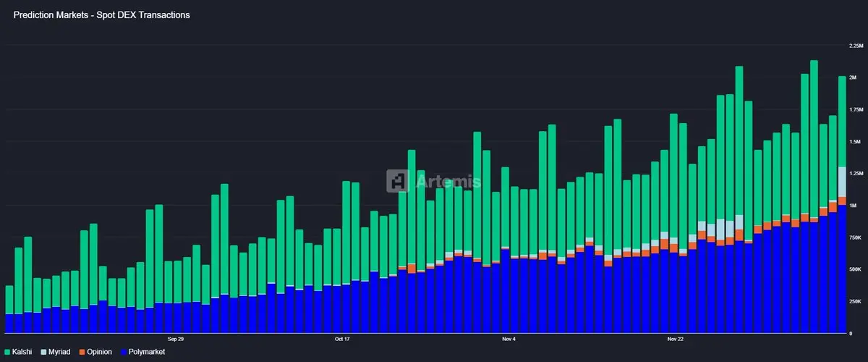Click the 250K y-axis label
Image resolution: width=868 pixels, height=362 pixels.
tap(855, 300)
